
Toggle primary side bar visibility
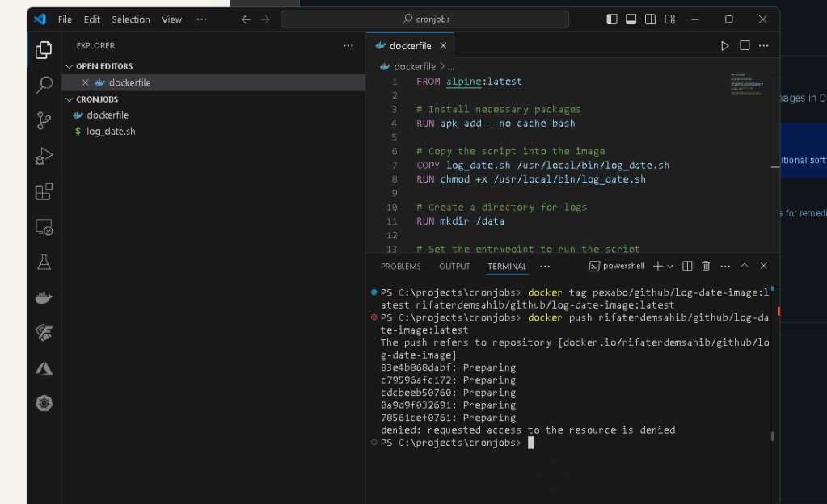[612, 19]
